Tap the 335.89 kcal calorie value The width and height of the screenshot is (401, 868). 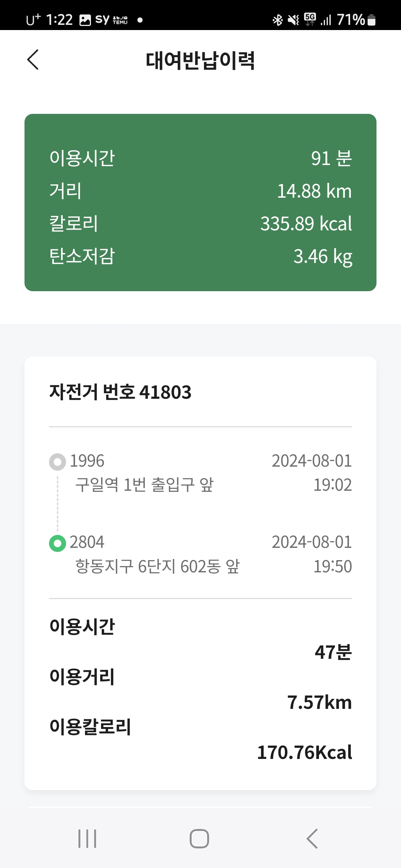[x=306, y=224]
